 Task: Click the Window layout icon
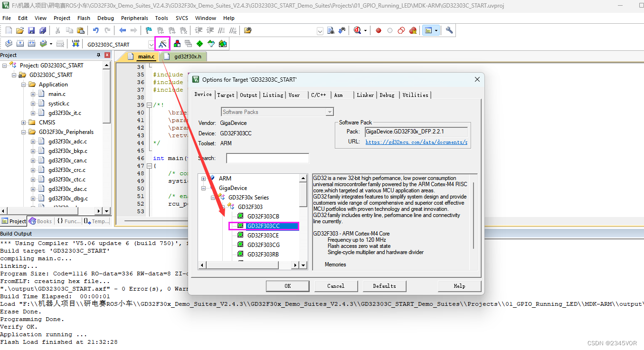click(429, 30)
